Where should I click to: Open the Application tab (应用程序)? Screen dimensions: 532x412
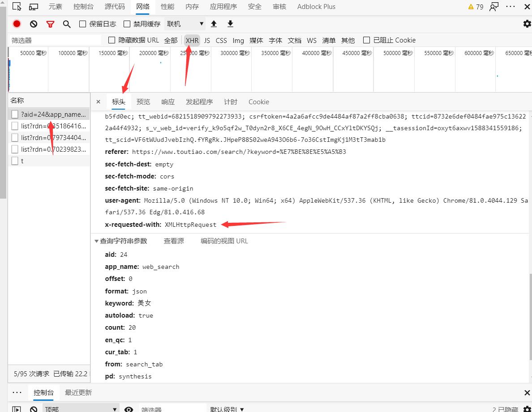pyautogui.click(x=223, y=6)
